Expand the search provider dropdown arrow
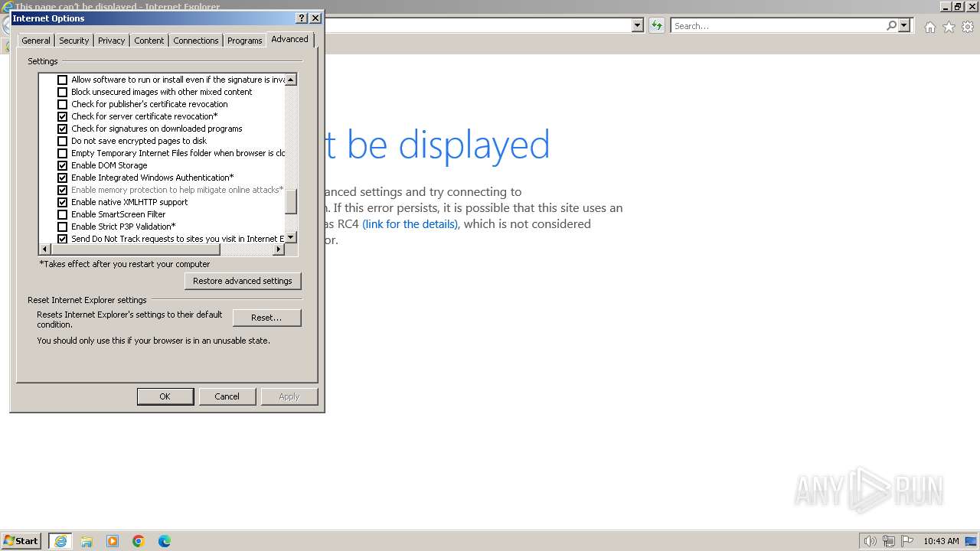The width and height of the screenshot is (980, 551). tap(904, 25)
